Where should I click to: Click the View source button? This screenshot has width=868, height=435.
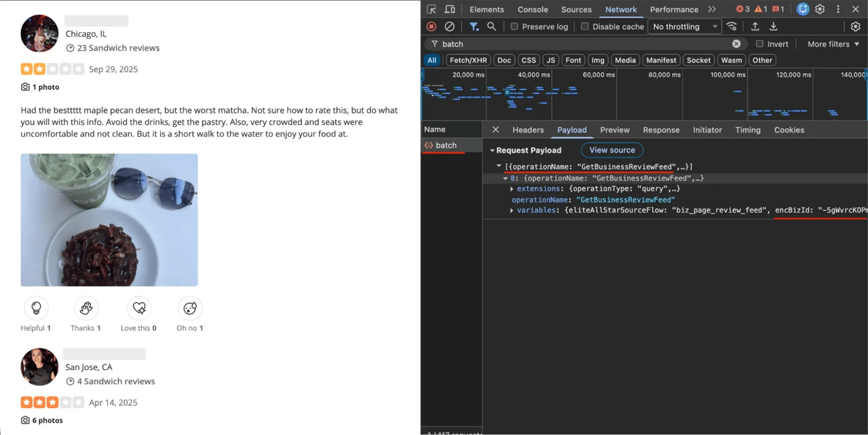click(x=612, y=150)
